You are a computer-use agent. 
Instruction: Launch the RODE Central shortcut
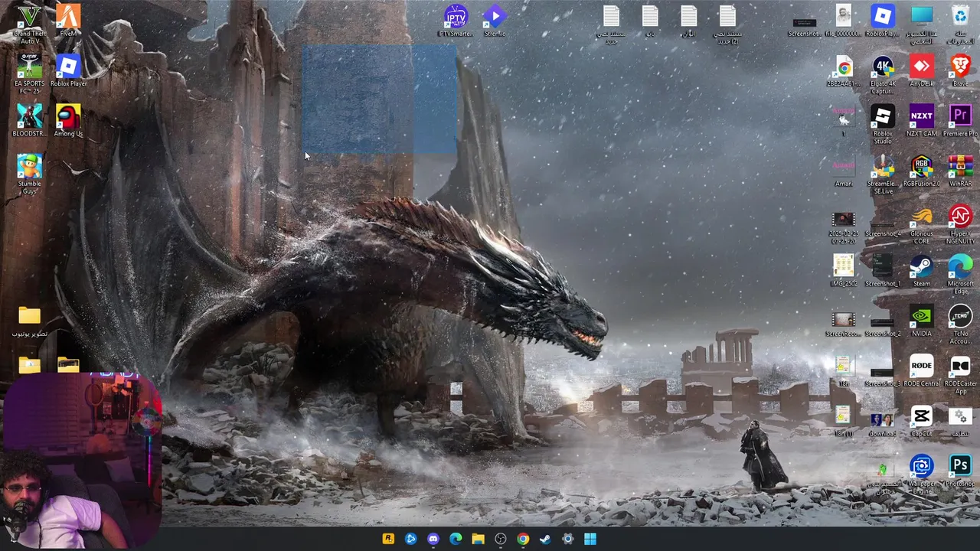[922, 370]
